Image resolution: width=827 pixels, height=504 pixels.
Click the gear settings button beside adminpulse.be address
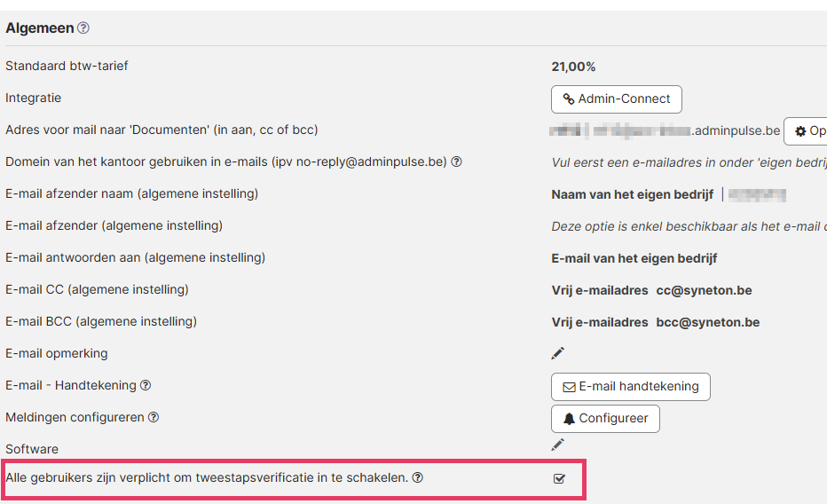[806, 131]
